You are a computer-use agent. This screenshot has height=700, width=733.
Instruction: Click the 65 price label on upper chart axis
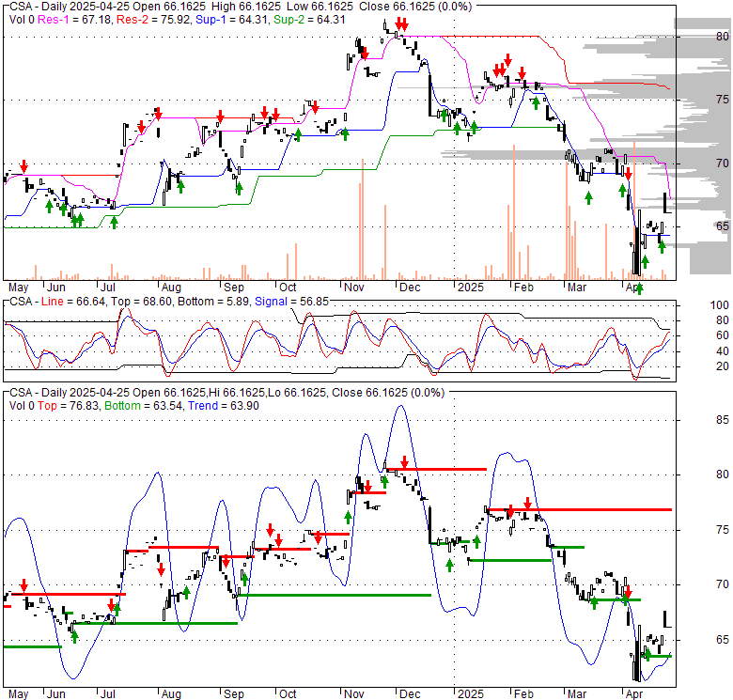pyautogui.click(x=723, y=226)
